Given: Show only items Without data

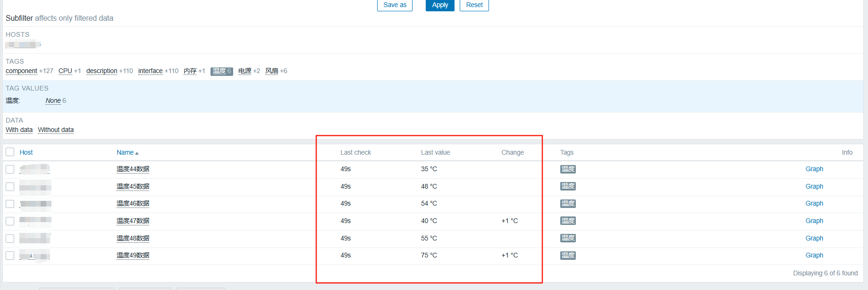Looking at the screenshot, I should click(56, 130).
